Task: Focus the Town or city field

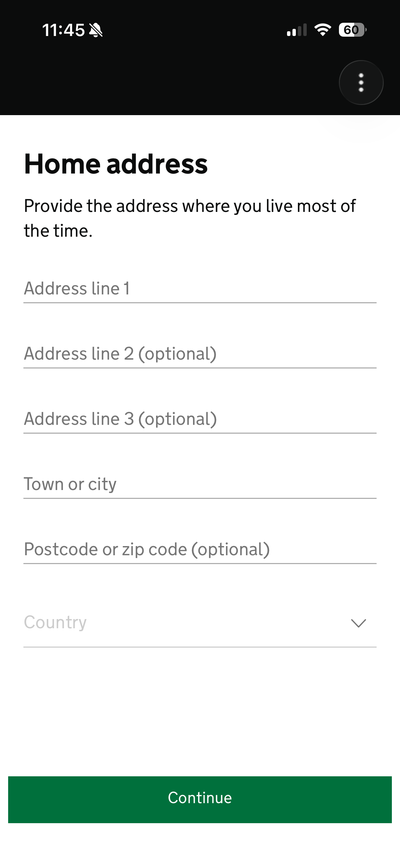Action: pos(200,484)
